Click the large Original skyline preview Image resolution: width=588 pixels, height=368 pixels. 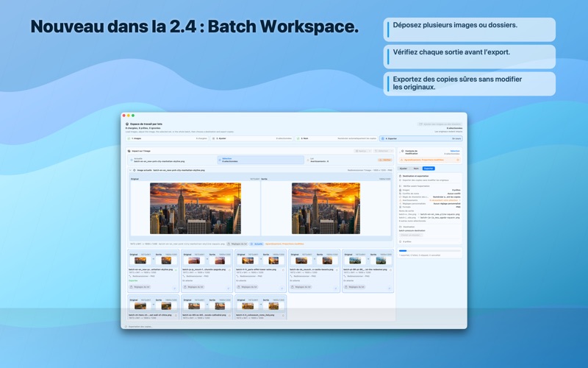click(196, 208)
